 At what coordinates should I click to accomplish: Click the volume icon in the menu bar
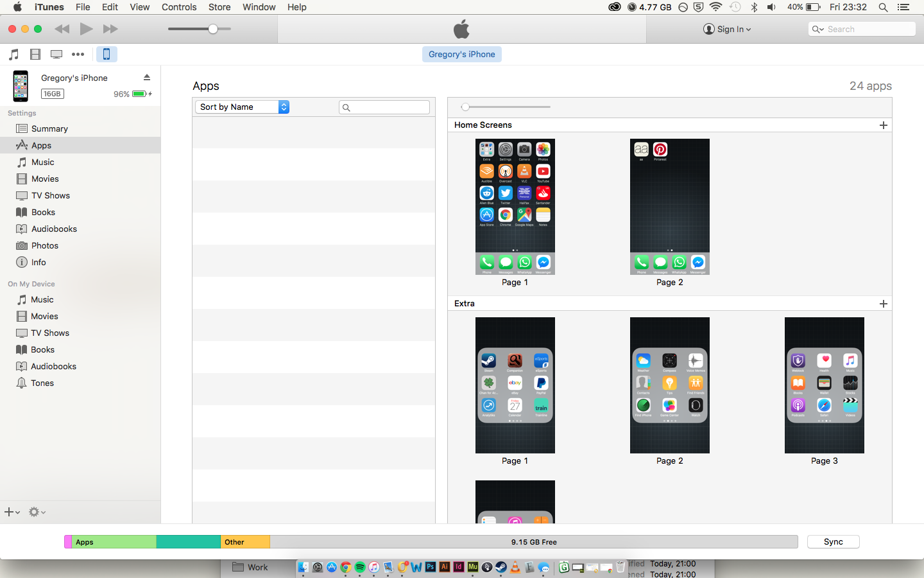coord(771,7)
